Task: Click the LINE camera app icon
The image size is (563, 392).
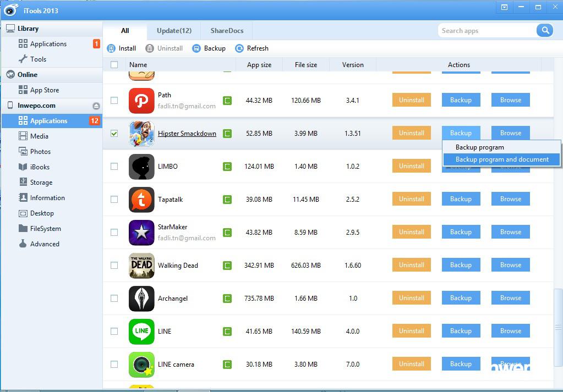Action: [141, 365]
